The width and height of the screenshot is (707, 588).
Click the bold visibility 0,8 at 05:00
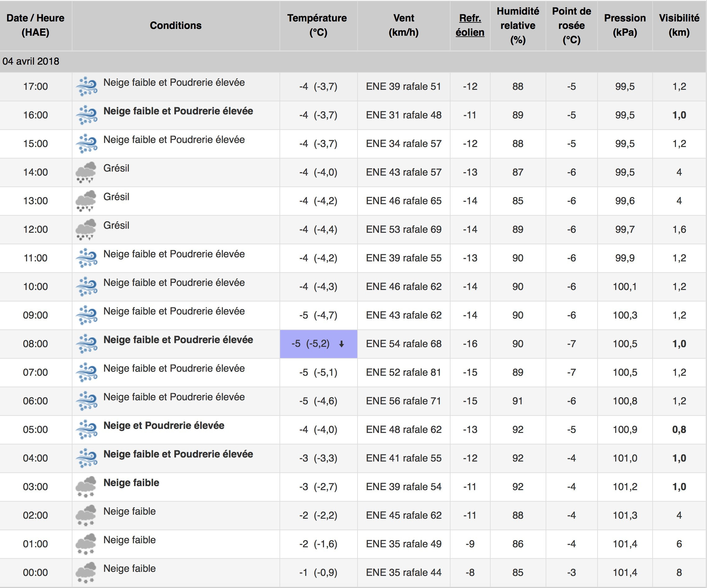coord(679,430)
